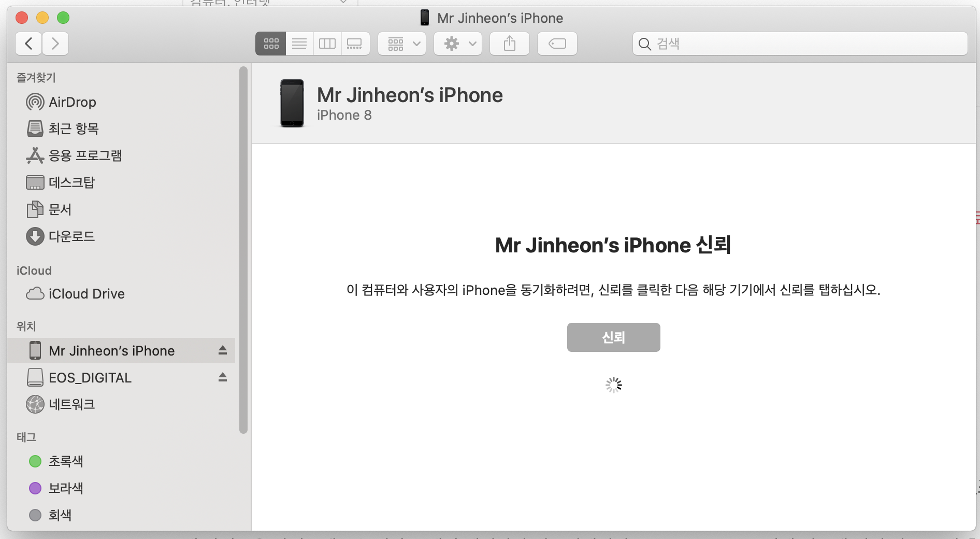Select the green 초록색 tag dot
Image resolution: width=980 pixels, height=539 pixels.
[35, 461]
